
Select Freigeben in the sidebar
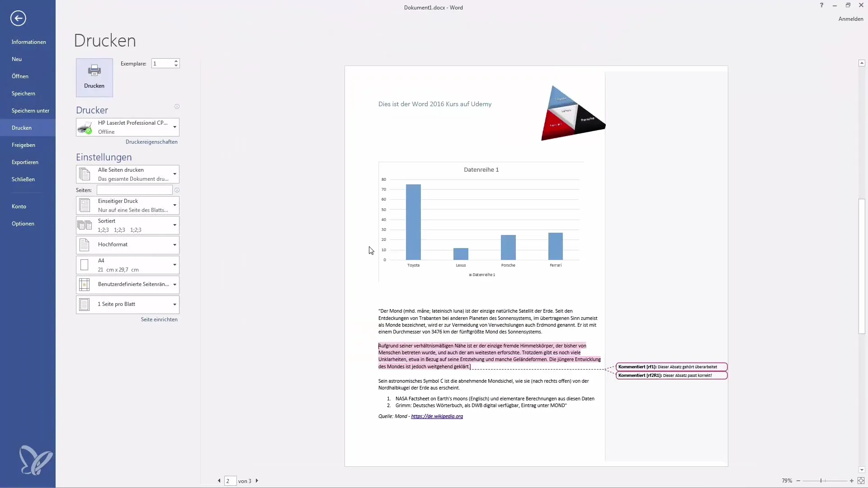(x=28, y=145)
